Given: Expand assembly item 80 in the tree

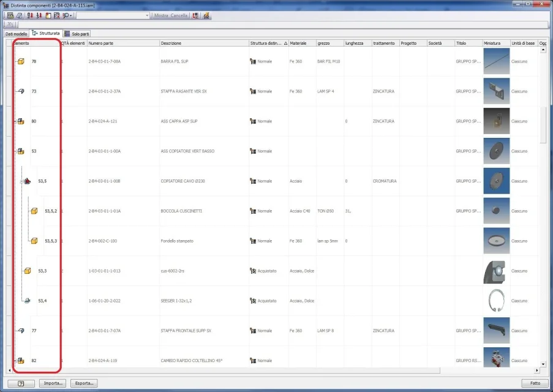Looking at the screenshot, I should pos(15,122).
